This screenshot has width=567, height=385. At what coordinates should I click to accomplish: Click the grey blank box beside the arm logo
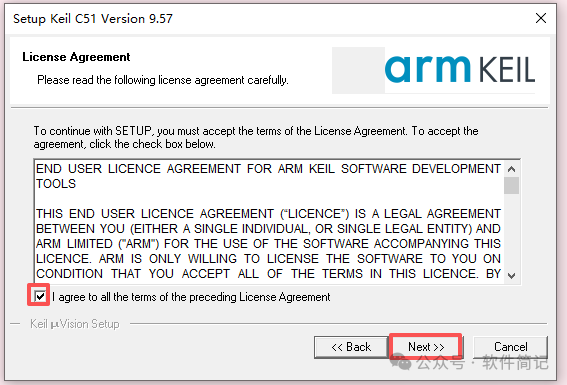click(x=358, y=70)
